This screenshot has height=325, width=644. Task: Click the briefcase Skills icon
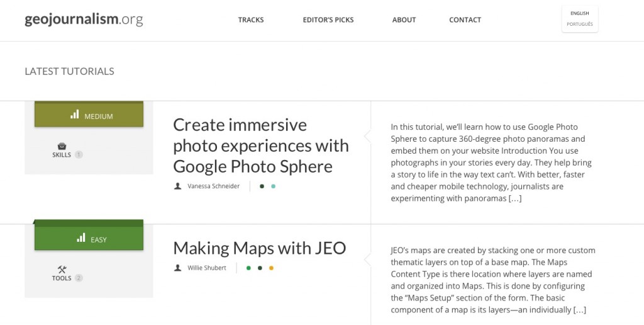[62, 145]
